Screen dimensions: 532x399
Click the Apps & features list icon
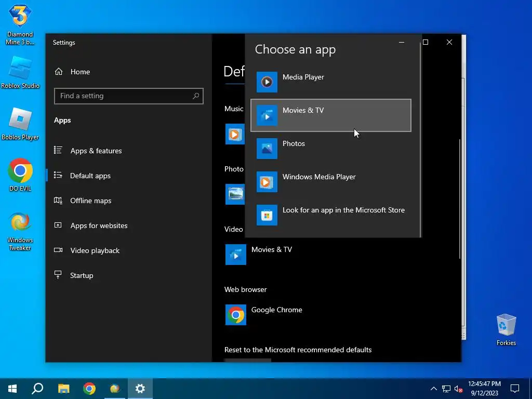pyautogui.click(x=58, y=150)
